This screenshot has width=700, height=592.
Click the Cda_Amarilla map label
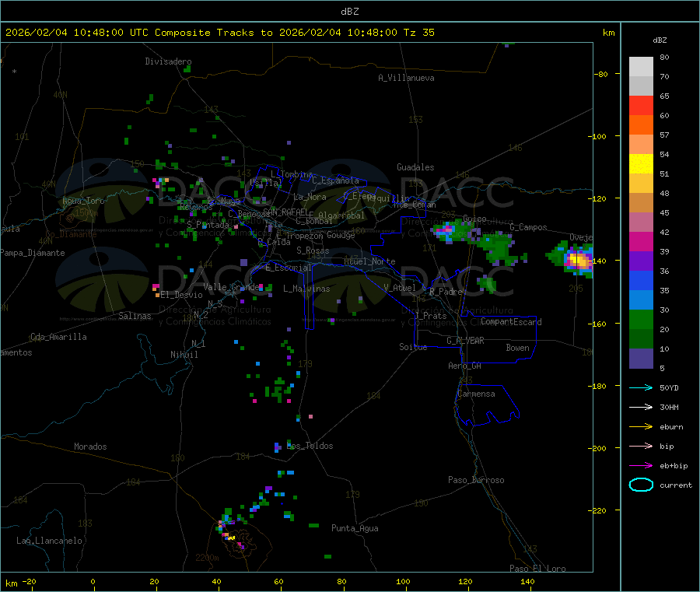tap(58, 337)
